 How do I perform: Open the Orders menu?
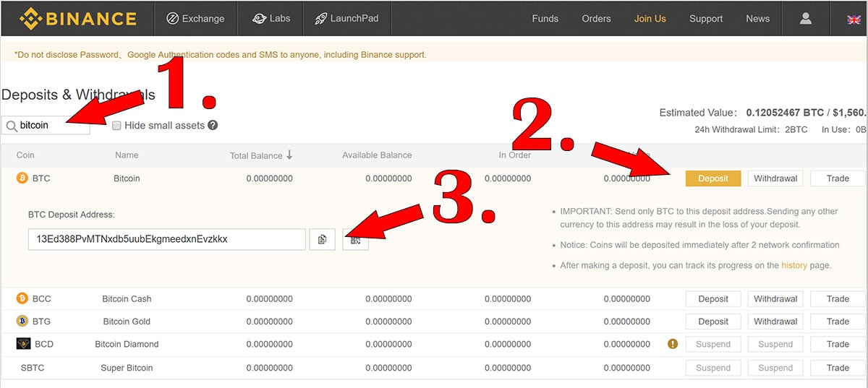point(596,19)
